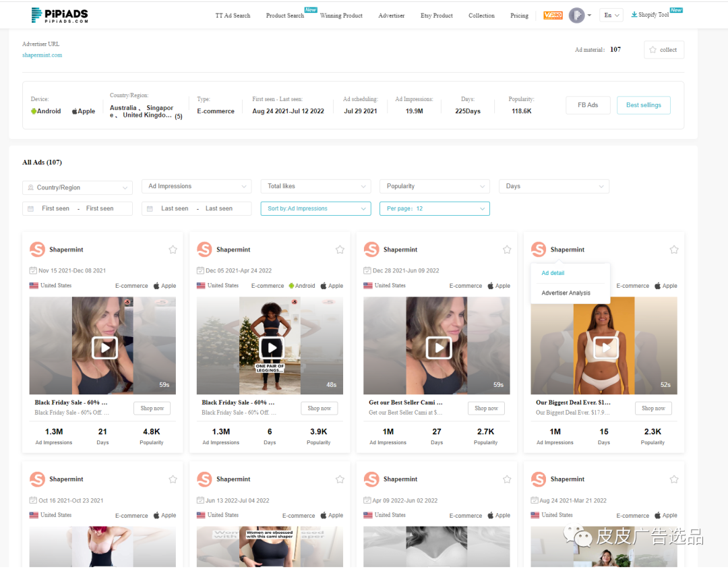This screenshot has width=728, height=569.
Task: Star the ad showing Ad detail popup
Action: [x=674, y=249]
